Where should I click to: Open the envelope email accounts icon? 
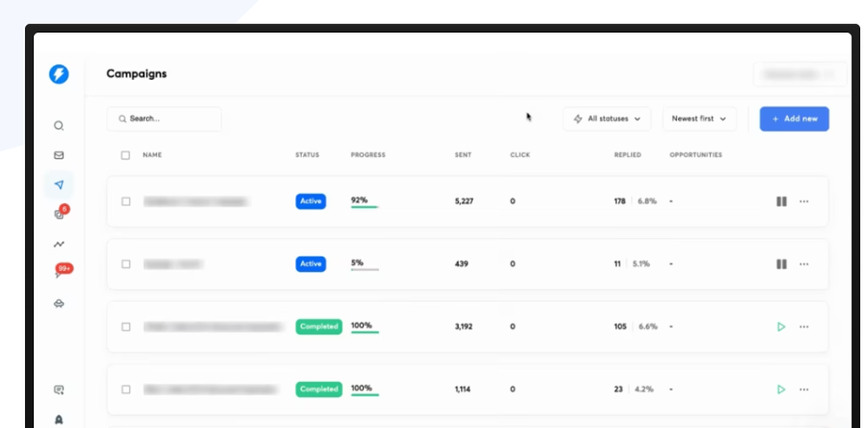[59, 155]
